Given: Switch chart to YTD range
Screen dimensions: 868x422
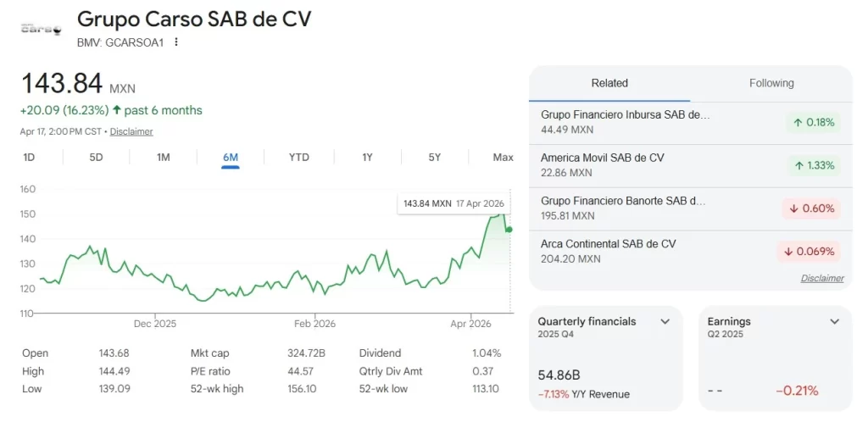Looking at the screenshot, I should 298,158.
